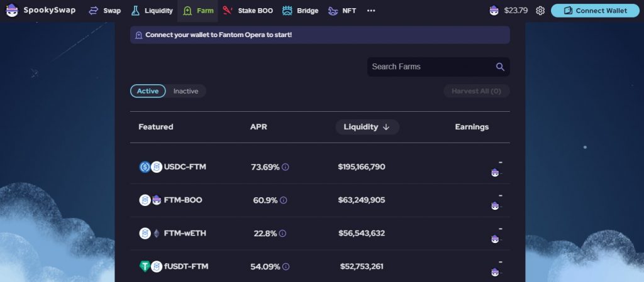Sort farms by Liquidity
Image resolution: width=644 pixels, height=282 pixels.
point(367,127)
